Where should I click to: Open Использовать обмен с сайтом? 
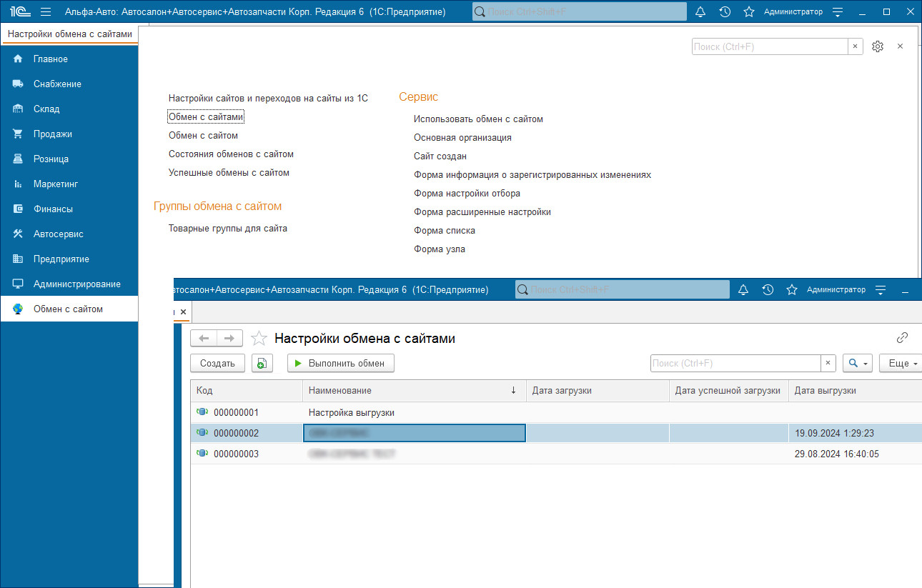click(478, 119)
